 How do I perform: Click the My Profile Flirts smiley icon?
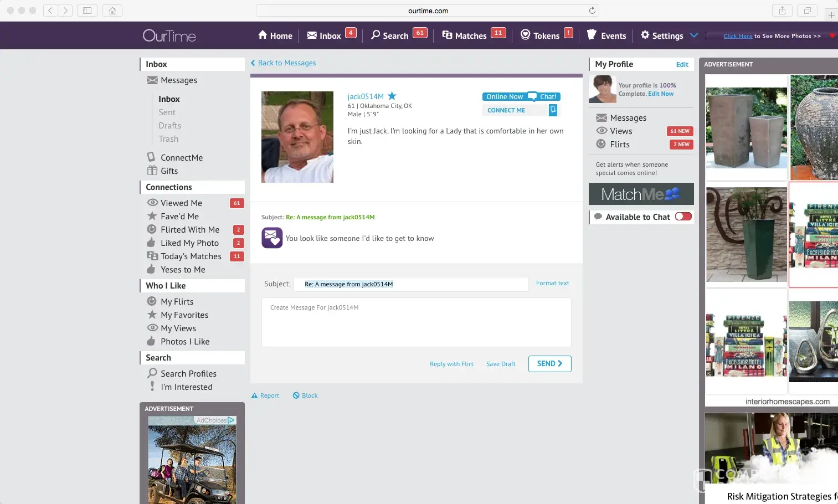[x=601, y=144]
